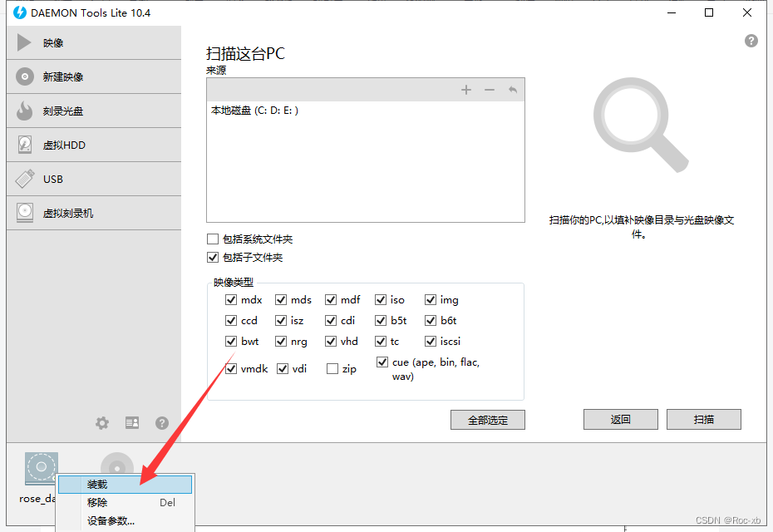Viewport: 773px width, 532px height.
Task: Toggle the img checkbox
Action: [x=431, y=300]
